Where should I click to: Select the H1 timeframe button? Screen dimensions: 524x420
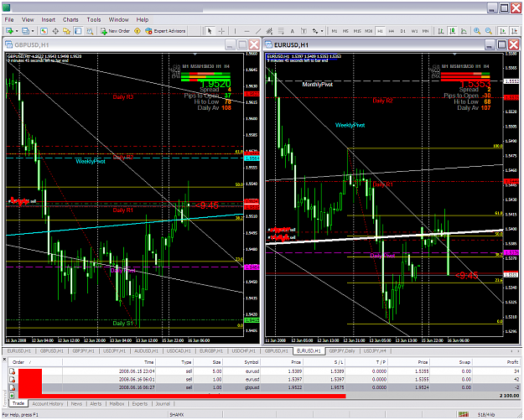click(380, 31)
